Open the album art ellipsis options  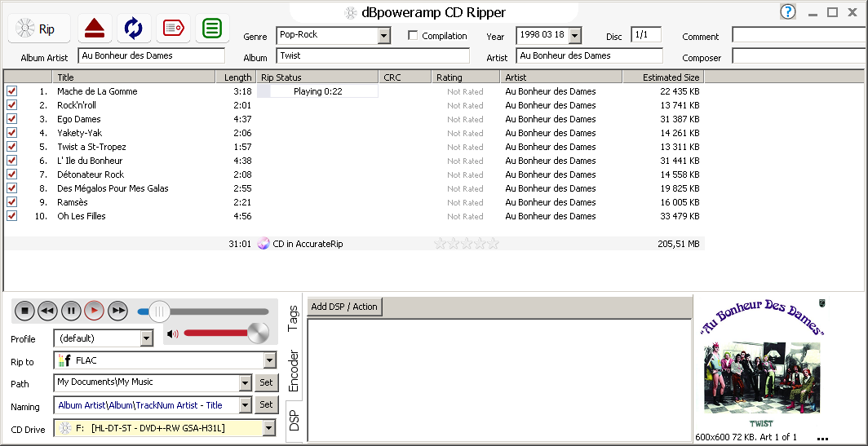(x=822, y=439)
